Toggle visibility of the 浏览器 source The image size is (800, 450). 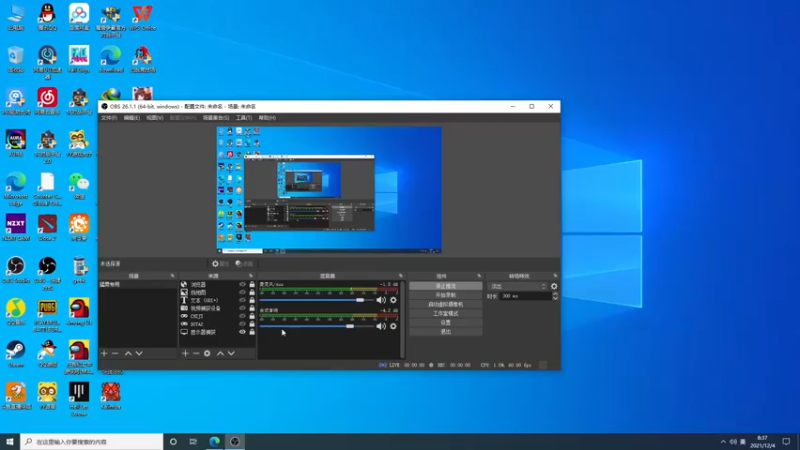(242, 285)
